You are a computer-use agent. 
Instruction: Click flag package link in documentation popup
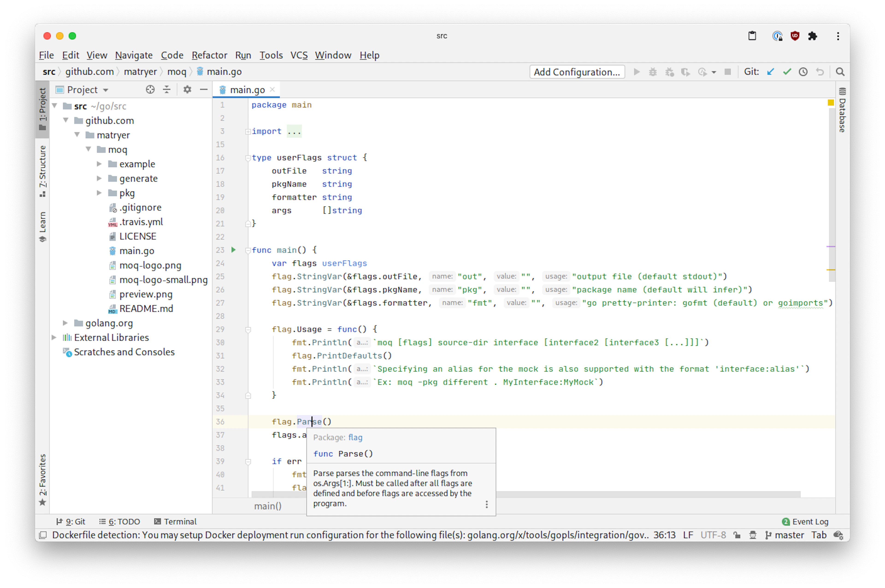coord(355,437)
